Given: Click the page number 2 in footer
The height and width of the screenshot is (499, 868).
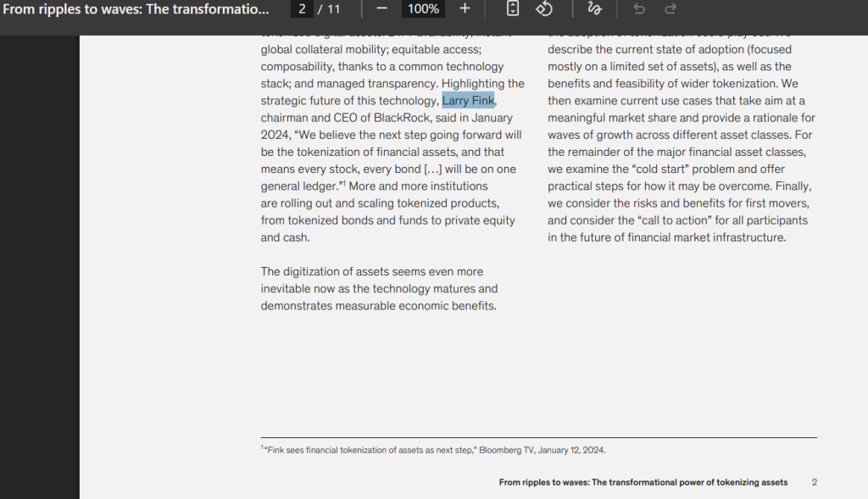Looking at the screenshot, I should point(814,482).
